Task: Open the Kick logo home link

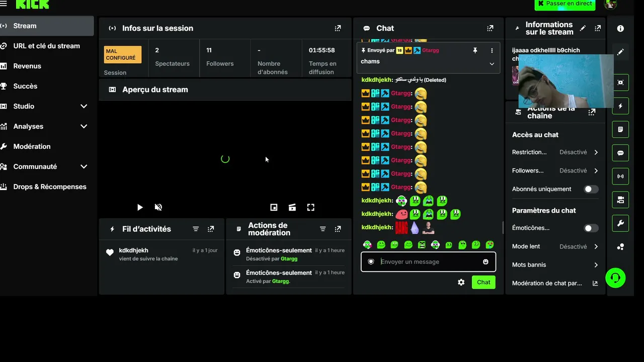Action: (32, 4)
